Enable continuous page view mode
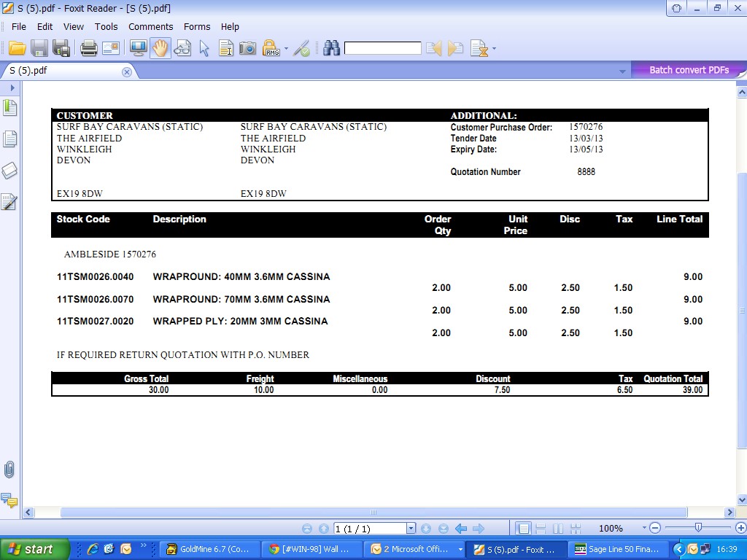This screenshot has height=560, width=747. click(x=541, y=529)
